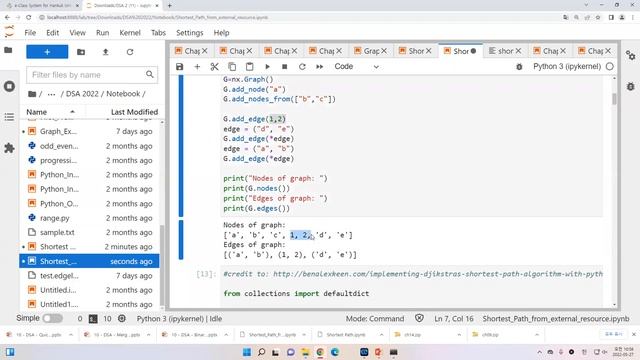Click the Mode: Command status text
Viewport: 640px width, 360px height.
(x=375, y=318)
